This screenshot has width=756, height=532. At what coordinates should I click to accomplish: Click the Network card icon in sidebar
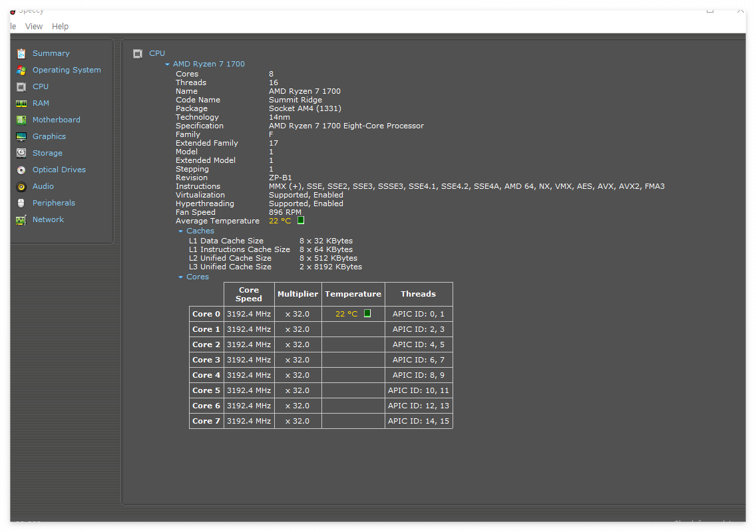pos(21,220)
